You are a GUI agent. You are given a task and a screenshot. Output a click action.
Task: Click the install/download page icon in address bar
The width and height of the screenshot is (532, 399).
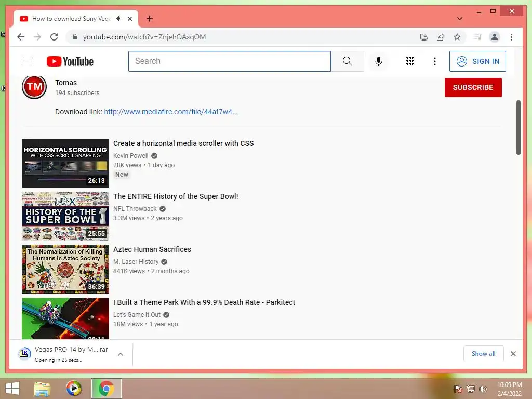click(x=424, y=37)
